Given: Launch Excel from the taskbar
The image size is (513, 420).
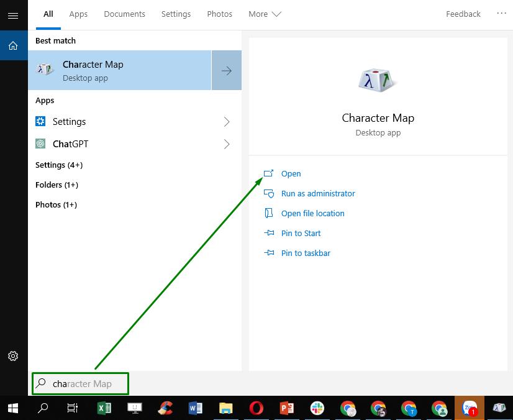Looking at the screenshot, I should click(x=104, y=408).
